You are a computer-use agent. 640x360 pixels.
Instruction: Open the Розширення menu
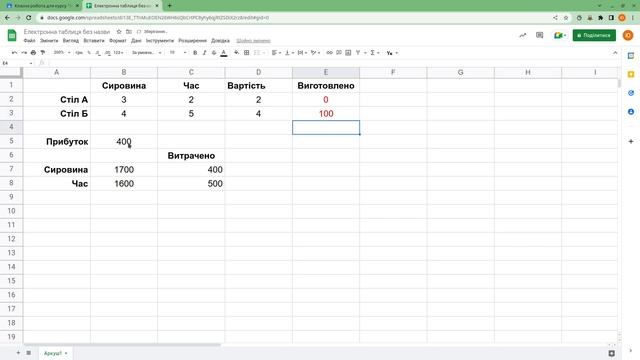point(192,41)
